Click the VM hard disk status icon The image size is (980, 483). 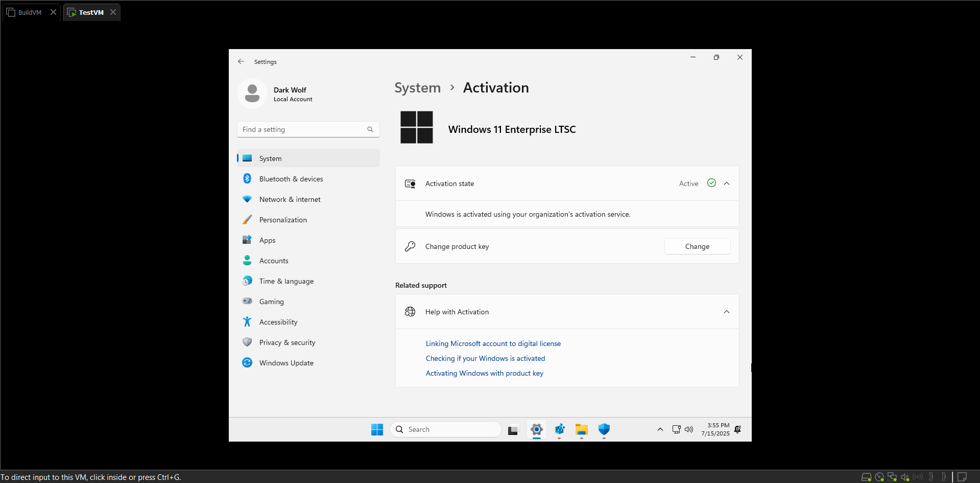tap(867, 477)
